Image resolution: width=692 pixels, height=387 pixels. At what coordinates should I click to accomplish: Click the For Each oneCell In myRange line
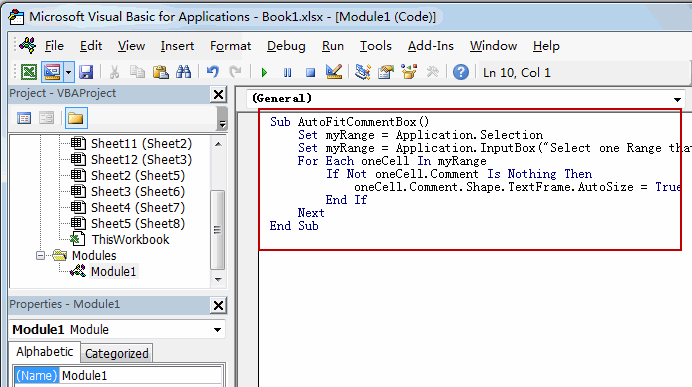coord(392,161)
